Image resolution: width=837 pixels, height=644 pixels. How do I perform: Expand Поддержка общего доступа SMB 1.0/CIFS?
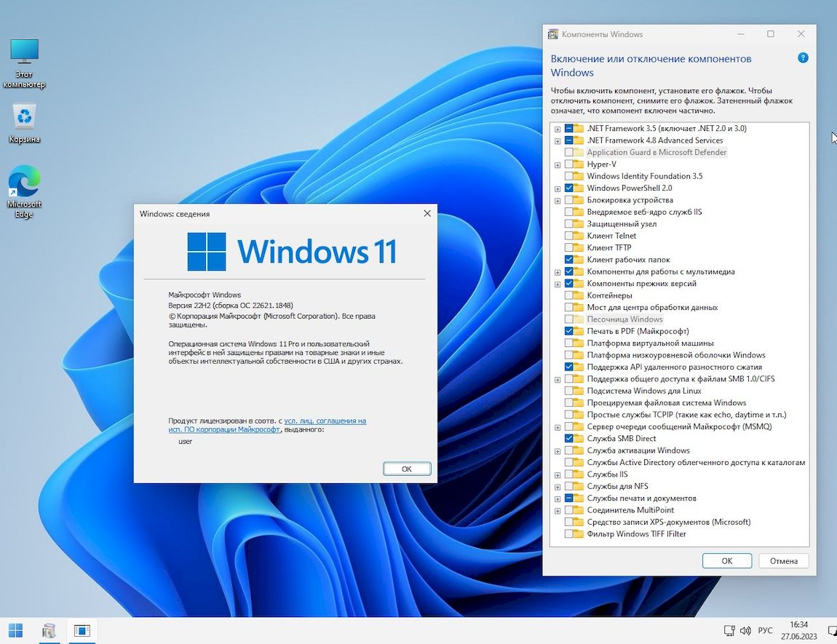(558, 379)
